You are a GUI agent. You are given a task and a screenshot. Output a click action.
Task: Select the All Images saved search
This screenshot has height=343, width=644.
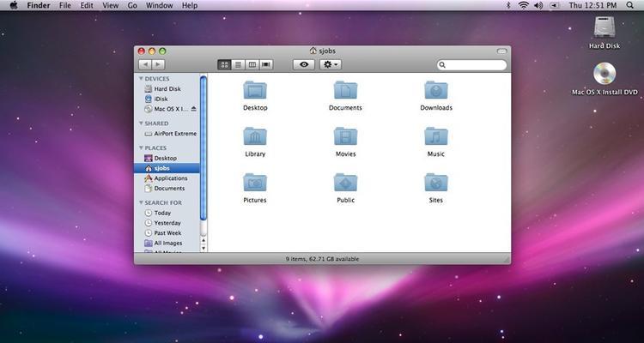pyautogui.click(x=167, y=244)
